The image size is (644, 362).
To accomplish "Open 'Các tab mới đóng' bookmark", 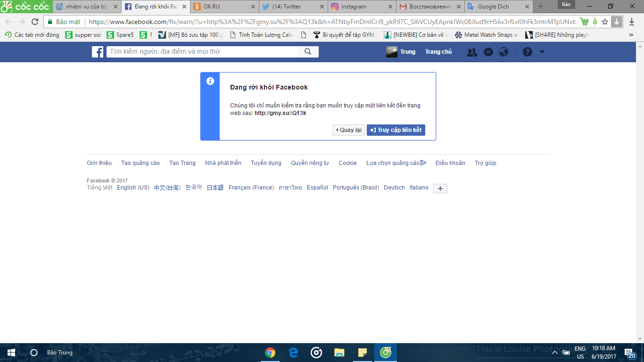I will tap(32, 35).
